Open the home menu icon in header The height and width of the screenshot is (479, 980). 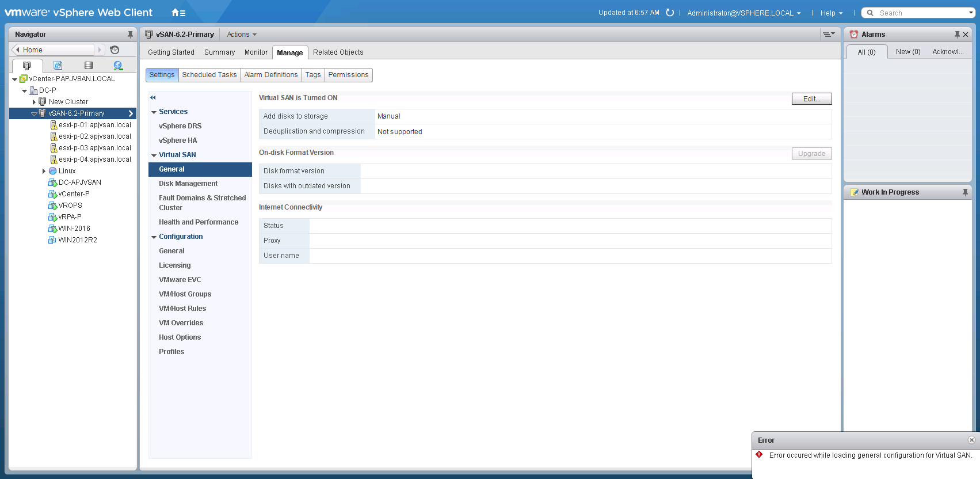[x=178, y=13]
